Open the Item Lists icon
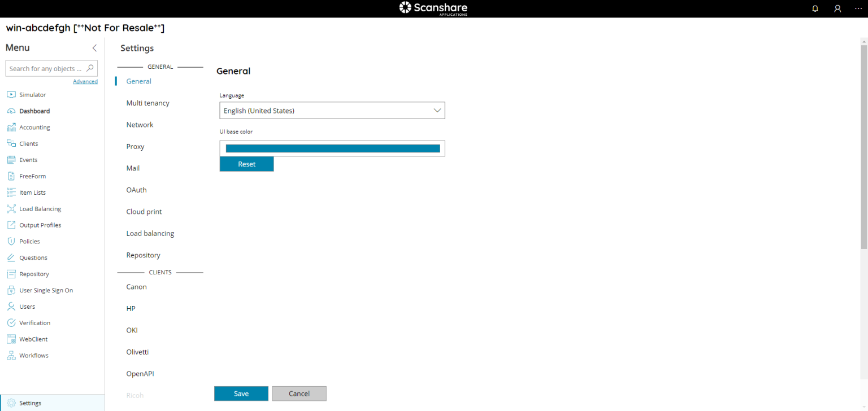 [11, 193]
